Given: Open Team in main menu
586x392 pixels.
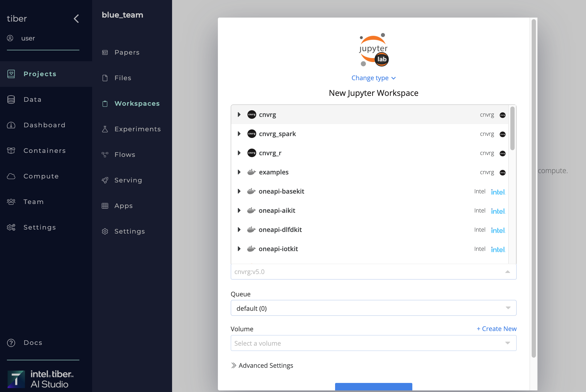Looking at the screenshot, I should [34, 202].
